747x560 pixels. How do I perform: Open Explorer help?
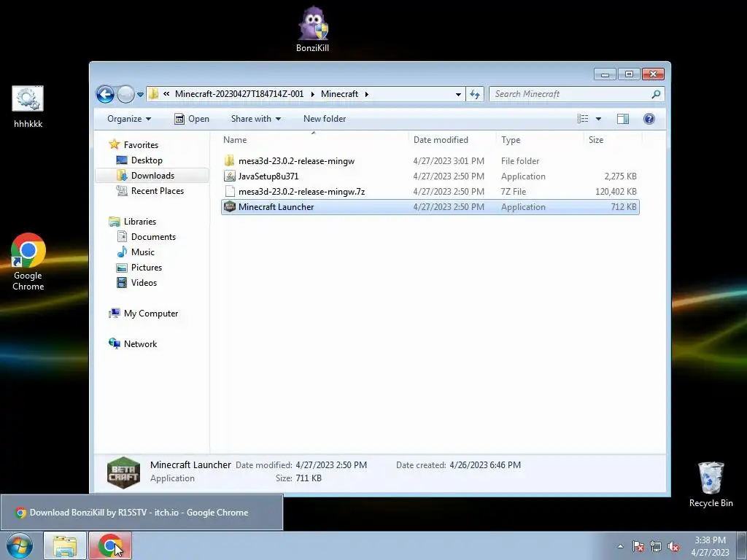tap(649, 119)
